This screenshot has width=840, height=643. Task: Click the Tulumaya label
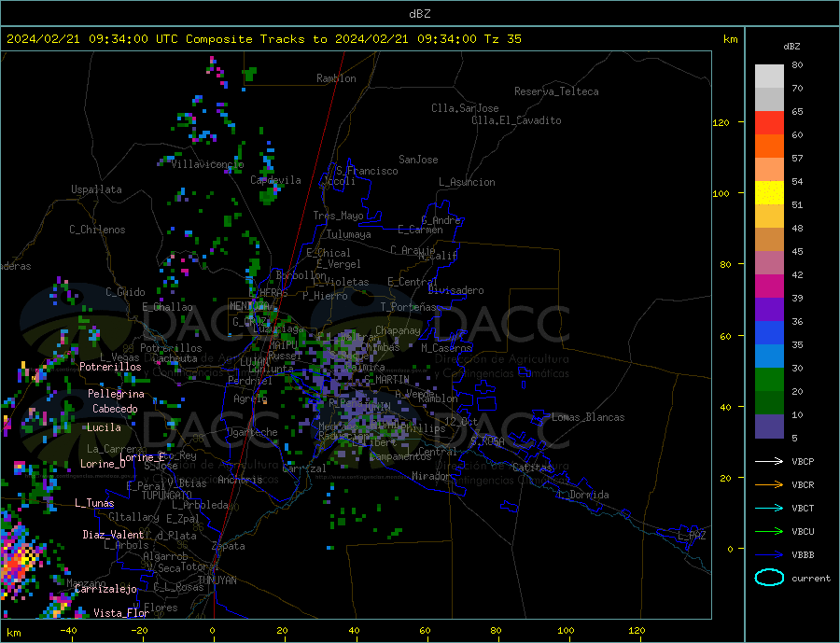348,234
